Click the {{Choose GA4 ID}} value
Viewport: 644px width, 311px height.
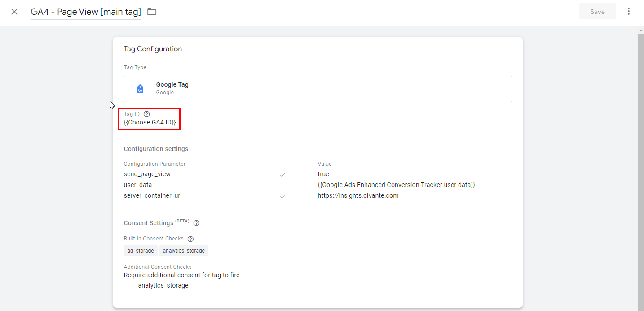pyautogui.click(x=150, y=122)
